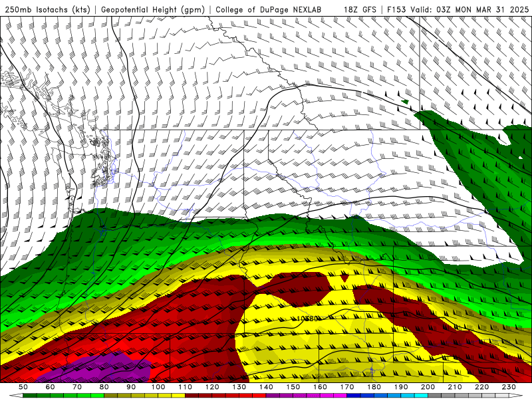The image size is (532, 399).
Task: Click the 'College of DuPage NEXLAB' header text
Action: [269, 10]
